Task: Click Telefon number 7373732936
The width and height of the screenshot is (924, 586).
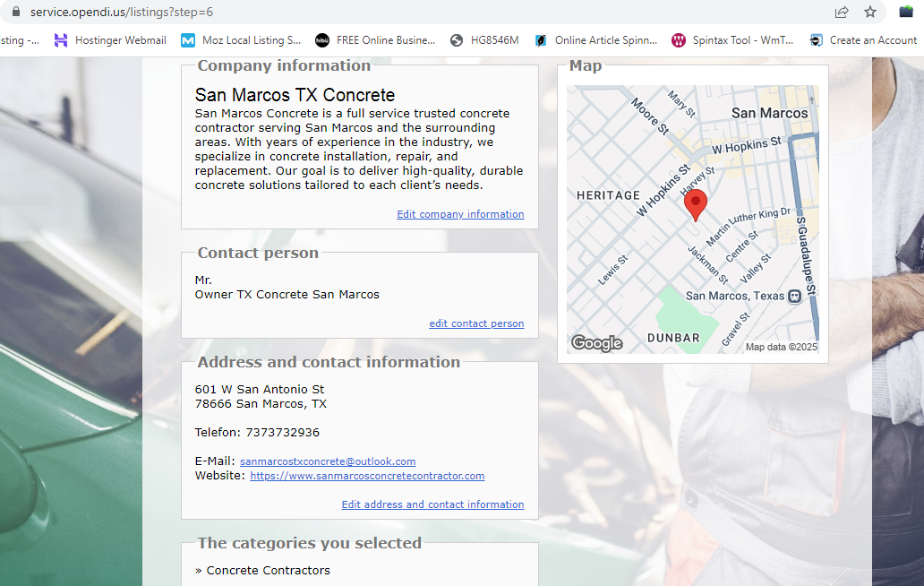Action: (x=282, y=433)
